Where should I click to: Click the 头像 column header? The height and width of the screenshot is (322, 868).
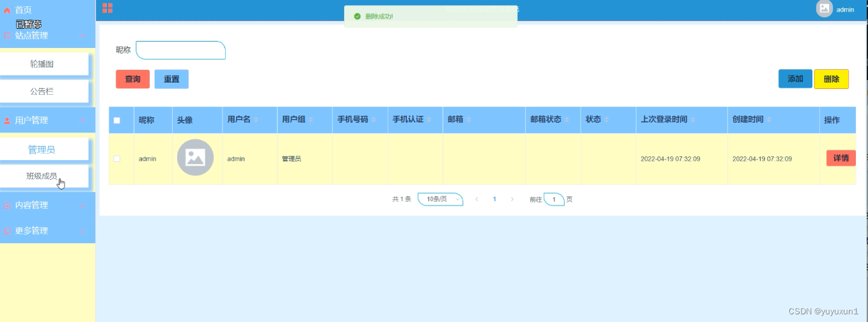pyautogui.click(x=185, y=120)
